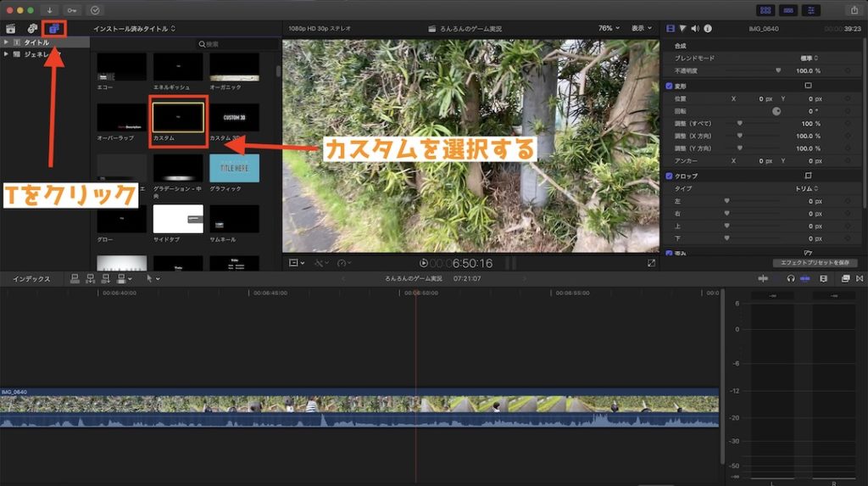Screen dimensions: 868x486
Task: Toggle snapping in the timeline
Action: tap(805, 279)
